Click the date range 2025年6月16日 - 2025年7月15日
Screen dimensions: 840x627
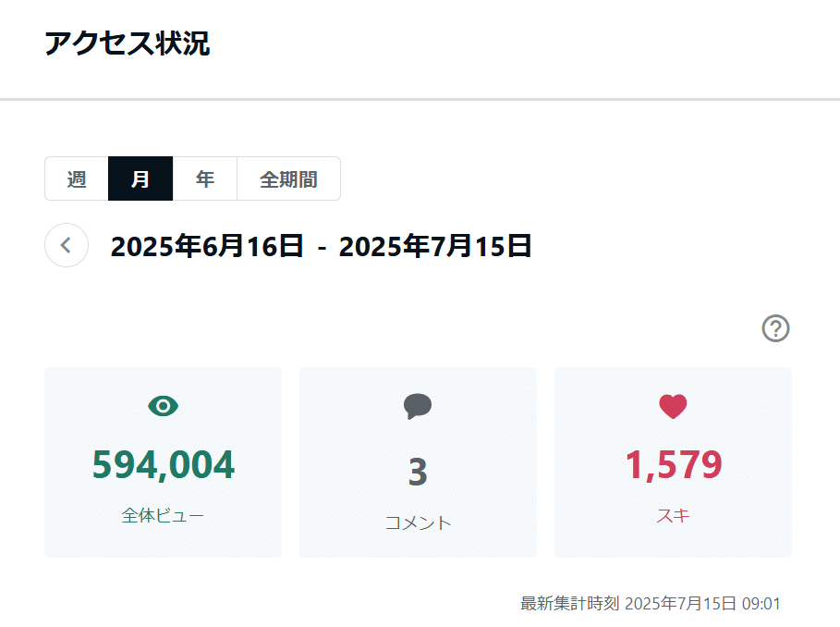pyautogui.click(x=321, y=246)
